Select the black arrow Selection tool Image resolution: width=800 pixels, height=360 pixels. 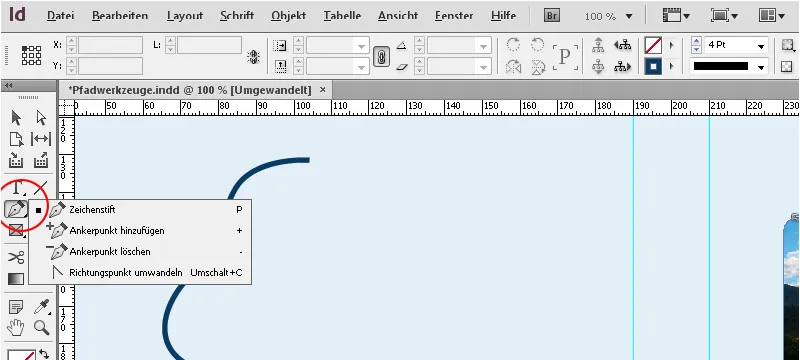click(16, 118)
